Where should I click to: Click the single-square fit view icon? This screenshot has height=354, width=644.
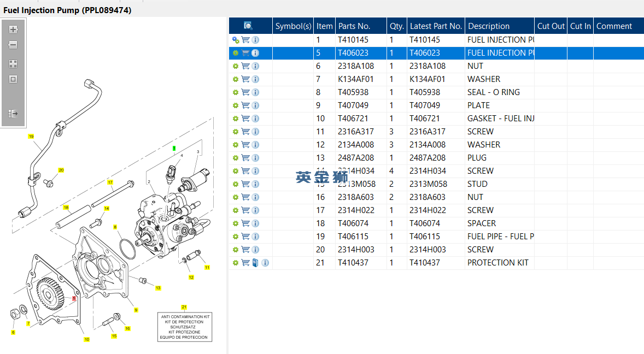tap(13, 79)
